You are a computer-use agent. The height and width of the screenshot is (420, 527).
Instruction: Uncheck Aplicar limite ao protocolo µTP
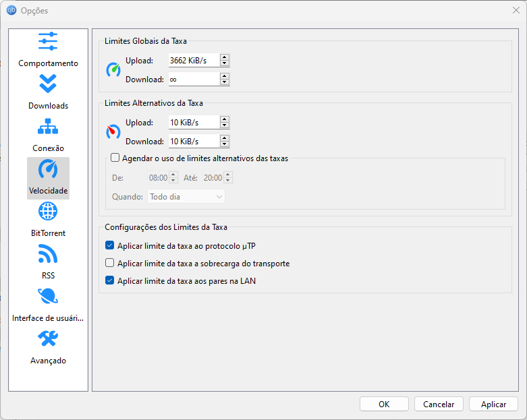[x=109, y=245]
